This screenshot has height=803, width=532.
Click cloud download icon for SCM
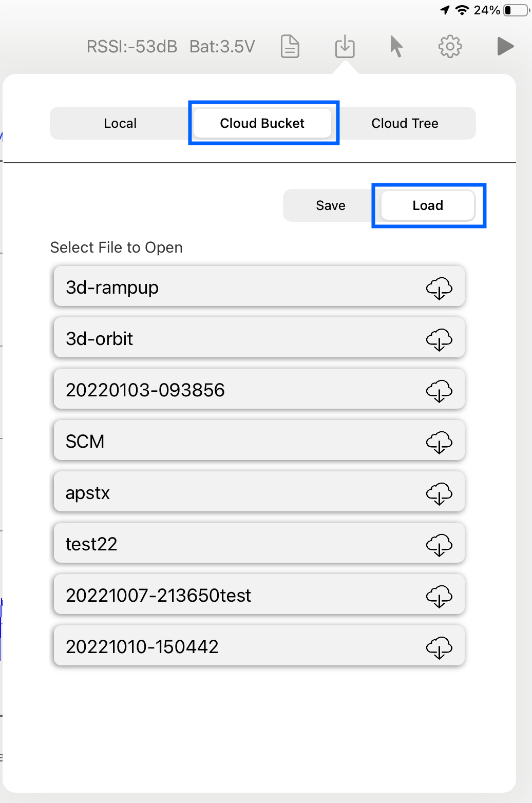pyautogui.click(x=439, y=442)
